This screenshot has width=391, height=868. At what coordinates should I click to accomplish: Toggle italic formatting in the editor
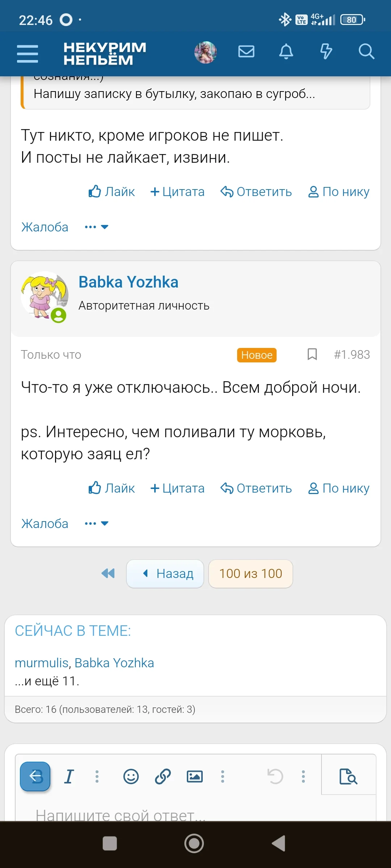pyautogui.click(x=69, y=776)
